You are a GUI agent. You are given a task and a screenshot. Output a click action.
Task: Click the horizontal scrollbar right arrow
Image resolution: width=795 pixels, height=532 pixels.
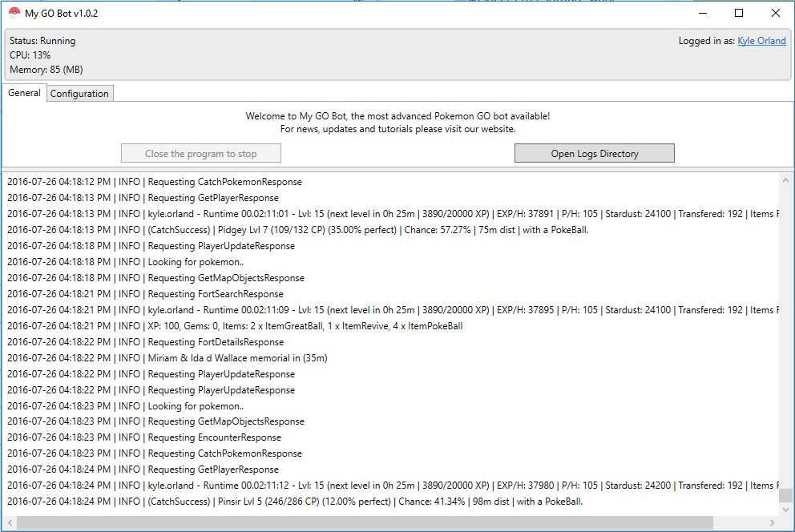(773, 522)
